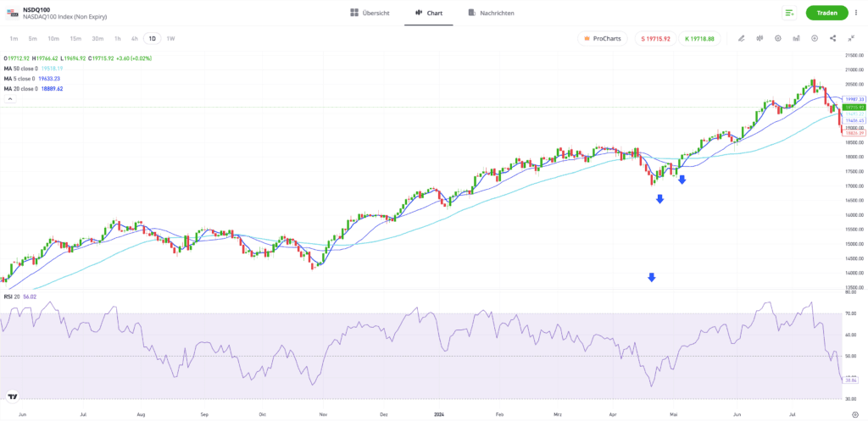Click the Jul label near right edge
Image resolution: width=868 pixels, height=421 pixels.
point(793,414)
